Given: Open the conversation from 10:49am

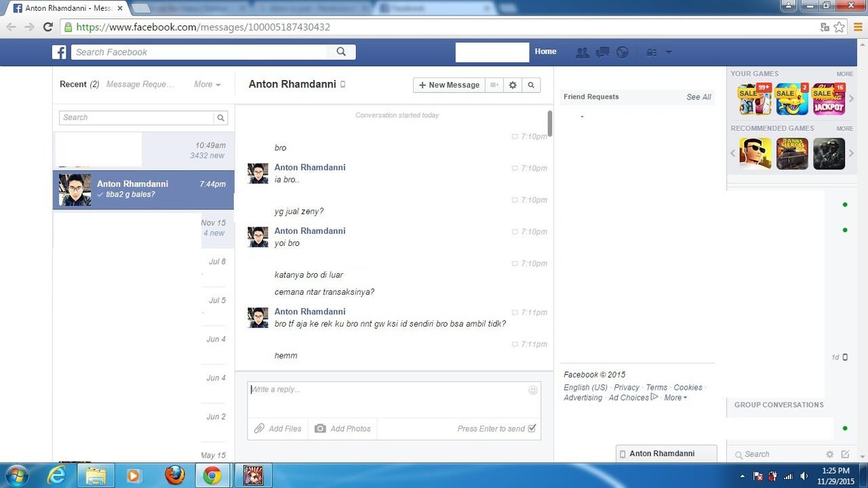Looking at the screenshot, I should click(143, 150).
